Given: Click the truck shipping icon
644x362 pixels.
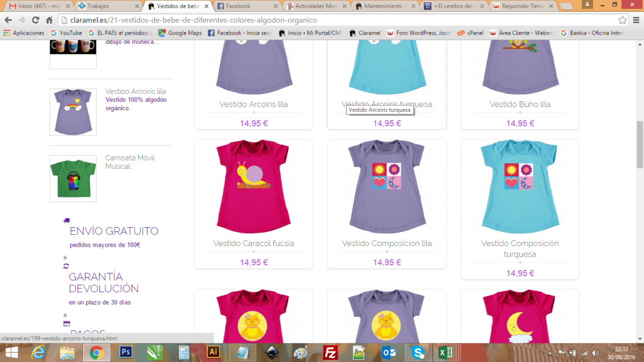Looking at the screenshot, I should [67, 221].
